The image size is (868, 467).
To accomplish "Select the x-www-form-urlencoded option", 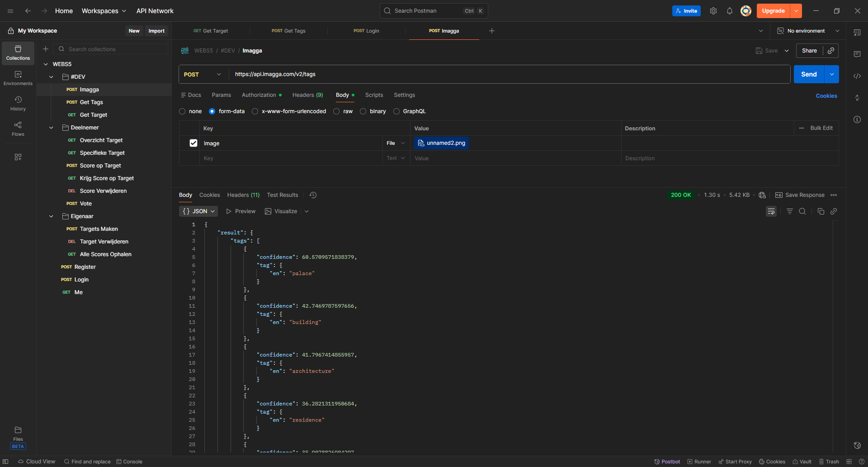I will [x=255, y=111].
